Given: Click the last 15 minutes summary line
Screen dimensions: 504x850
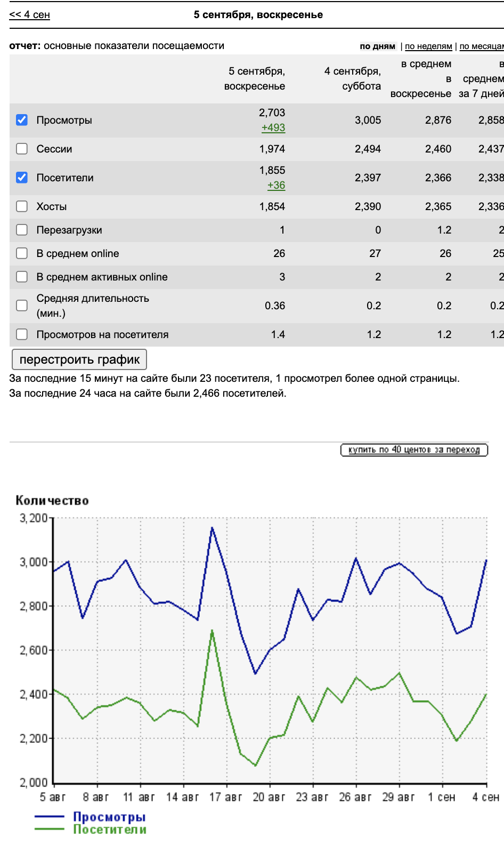Looking at the screenshot, I should click(234, 378).
